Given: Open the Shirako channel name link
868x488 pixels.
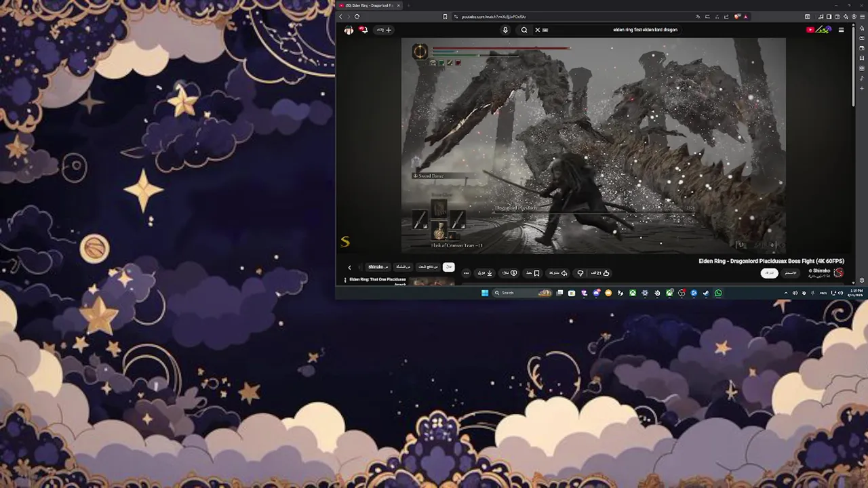Looking at the screenshot, I should coord(821,270).
